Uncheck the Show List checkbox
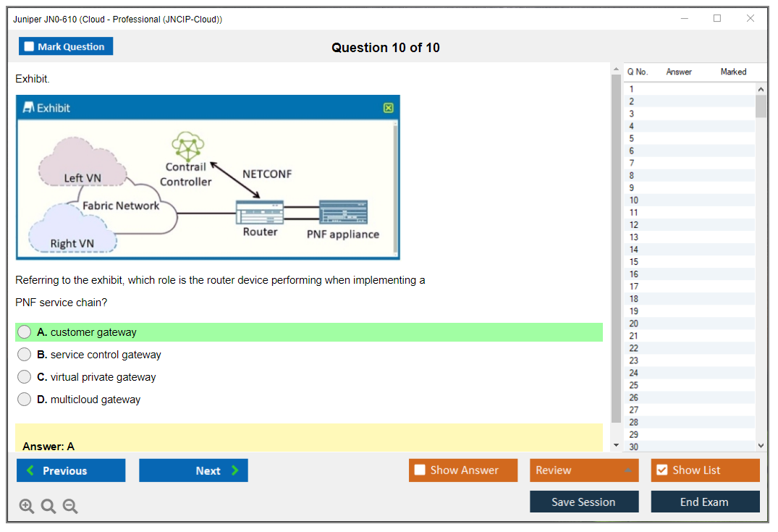Image resolution: width=778 pixels, height=532 pixels. (x=661, y=470)
